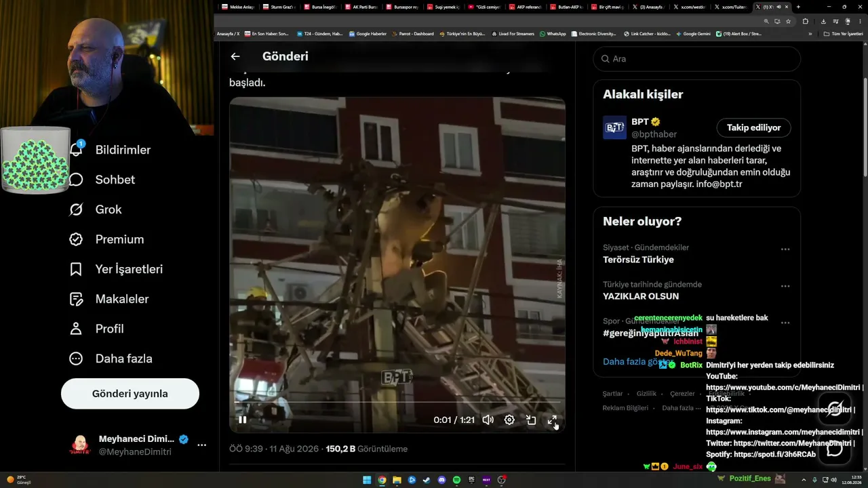The image size is (868, 488).
Task: Click the Grok logo icon
Action: 76,209
